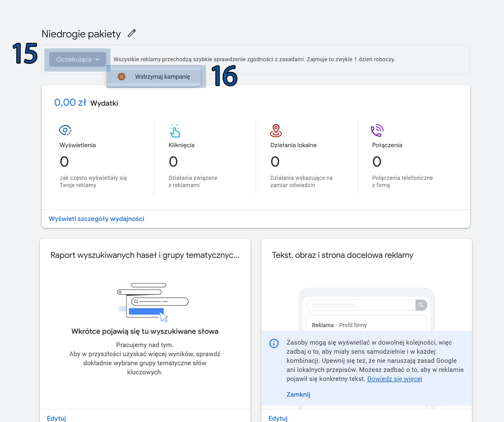Click the 0,00 zł Wydatki amount

70,103
